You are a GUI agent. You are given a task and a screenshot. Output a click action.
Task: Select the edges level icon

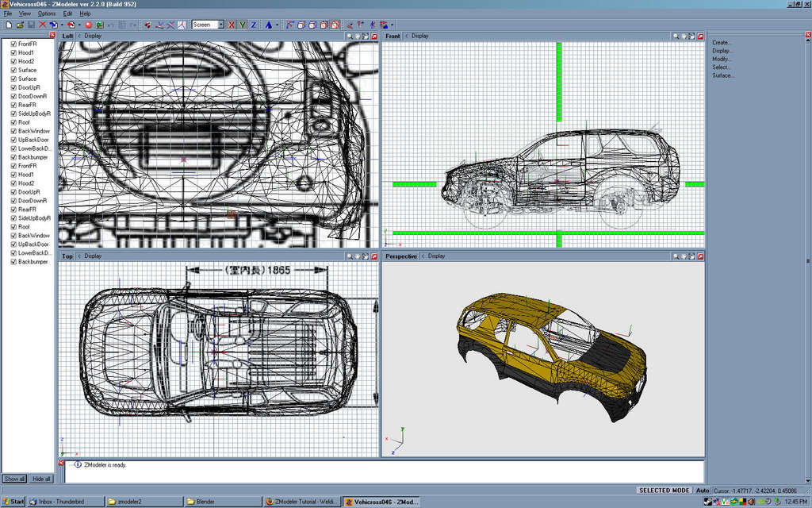tap(301, 25)
